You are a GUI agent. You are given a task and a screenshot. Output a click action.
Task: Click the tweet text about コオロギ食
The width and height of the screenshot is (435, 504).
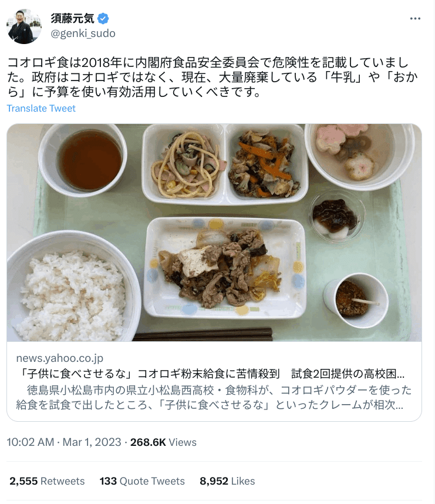tap(213, 77)
